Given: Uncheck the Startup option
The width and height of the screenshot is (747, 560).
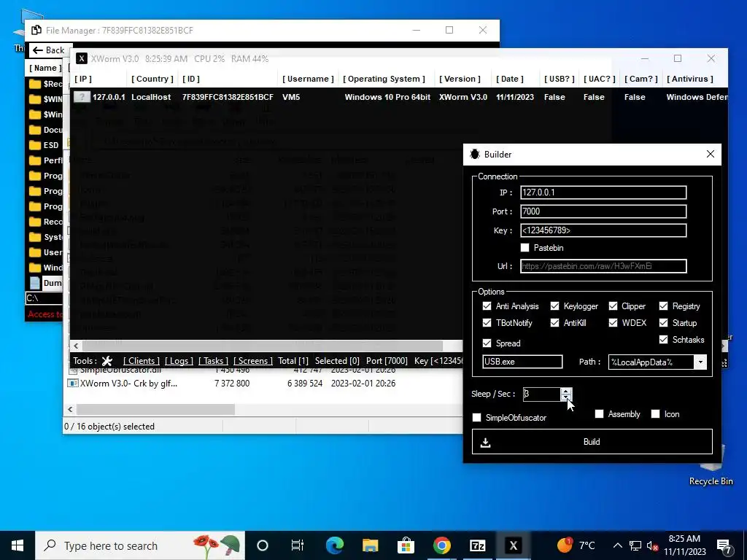Looking at the screenshot, I should [664, 322].
